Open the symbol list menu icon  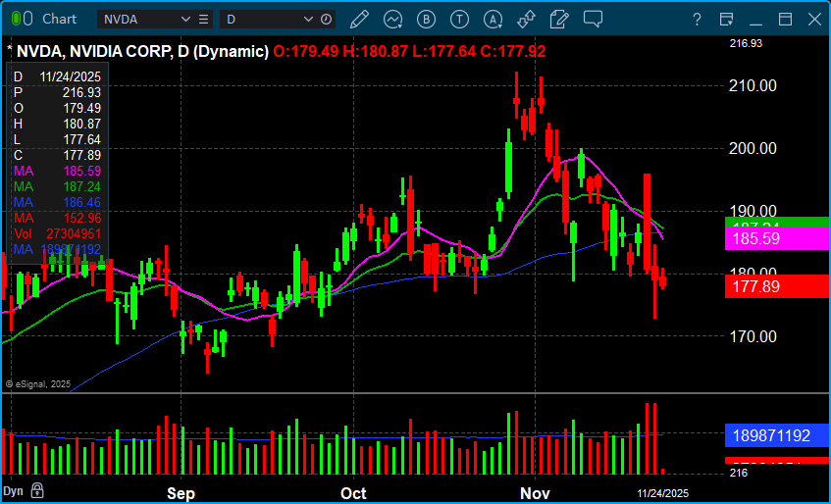(203, 20)
